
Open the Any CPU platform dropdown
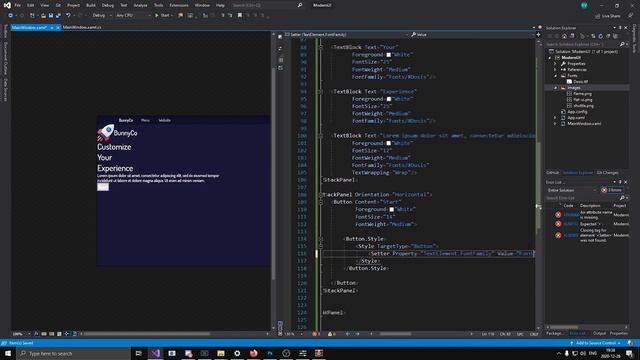coord(133,15)
